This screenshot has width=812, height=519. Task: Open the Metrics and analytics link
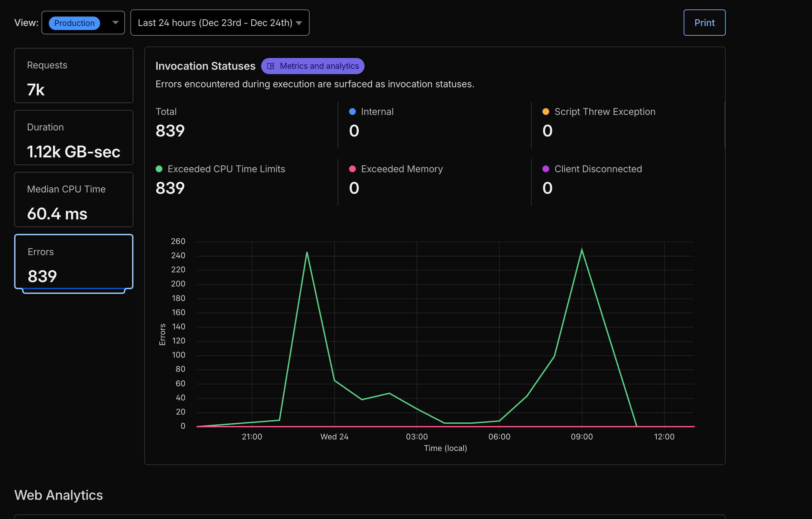319,66
